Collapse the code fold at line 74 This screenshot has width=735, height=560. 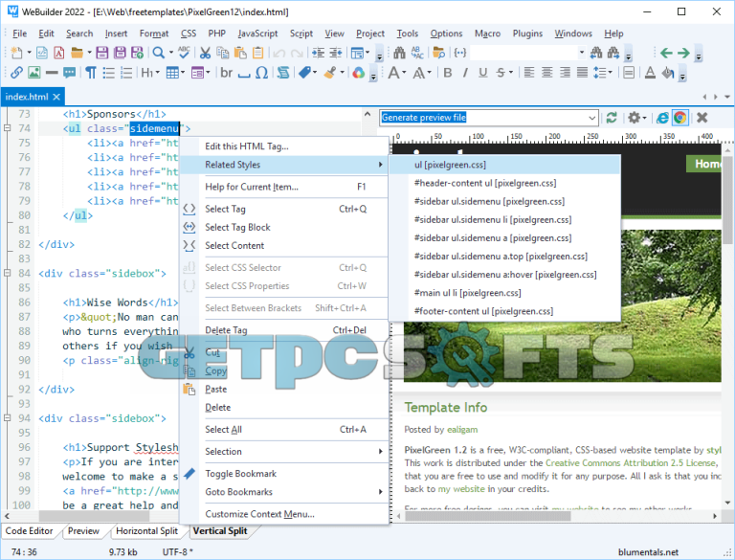pos(7,128)
